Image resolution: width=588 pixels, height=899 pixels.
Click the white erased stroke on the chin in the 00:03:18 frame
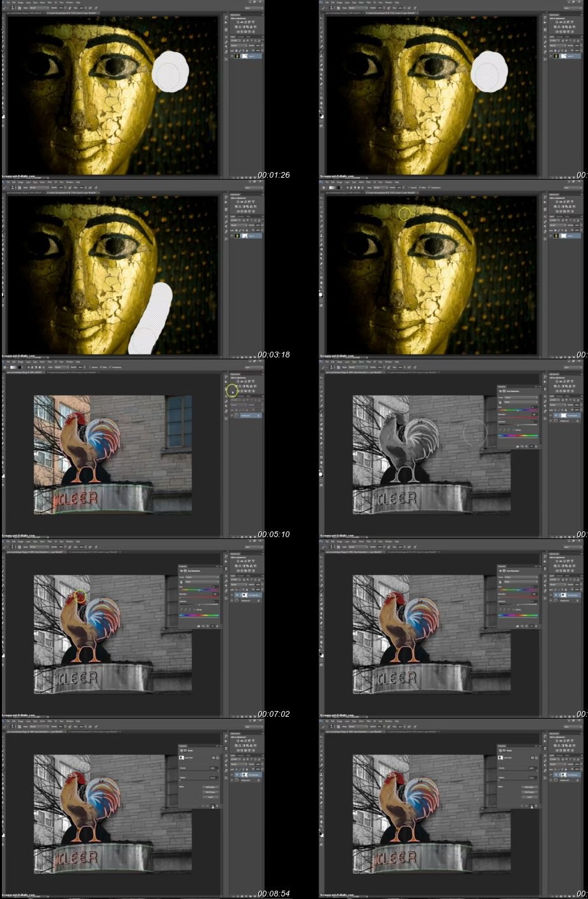point(151,318)
